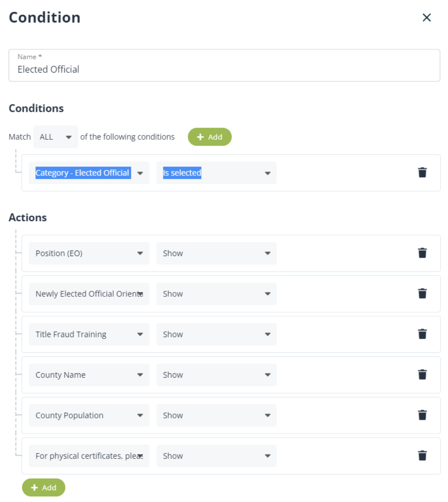
Task: Delete the Position (EO) action row
Action: point(422,253)
